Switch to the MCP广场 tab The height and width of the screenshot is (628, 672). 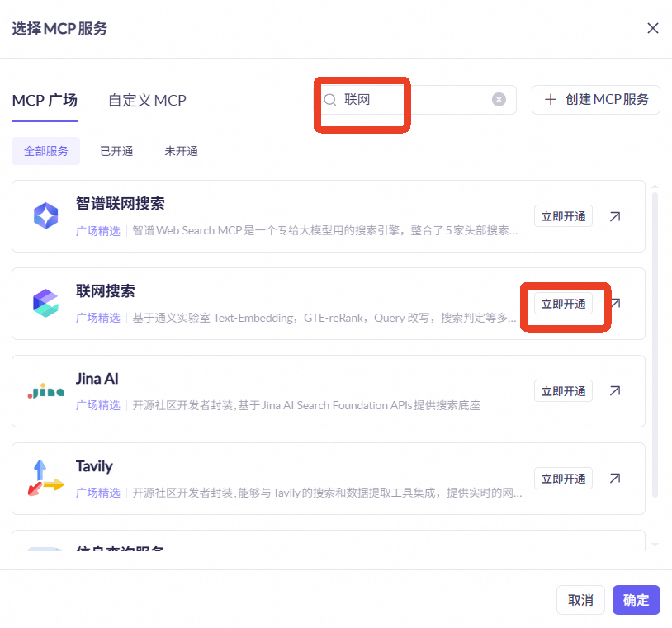(x=45, y=100)
